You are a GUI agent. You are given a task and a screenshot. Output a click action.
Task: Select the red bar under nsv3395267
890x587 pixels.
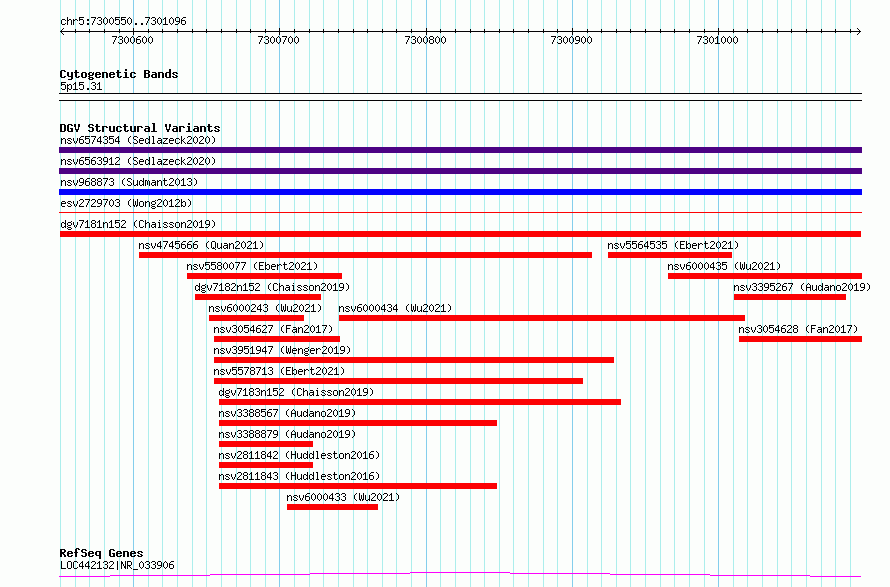click(x=790, y=297)
